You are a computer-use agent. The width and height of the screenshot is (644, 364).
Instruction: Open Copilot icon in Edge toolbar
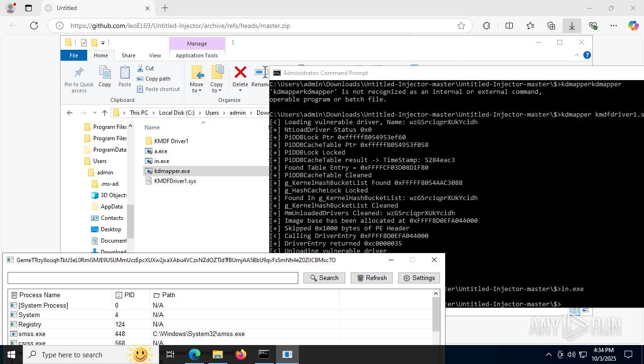pyautogui.click(x=634, y=26)
